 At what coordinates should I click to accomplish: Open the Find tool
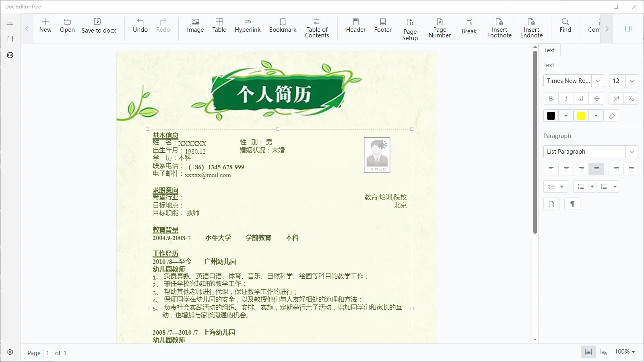(566, 26)
